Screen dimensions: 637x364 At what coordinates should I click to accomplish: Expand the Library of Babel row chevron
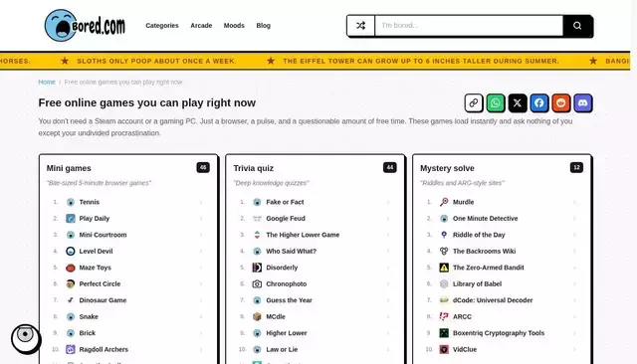coord(574,284)
